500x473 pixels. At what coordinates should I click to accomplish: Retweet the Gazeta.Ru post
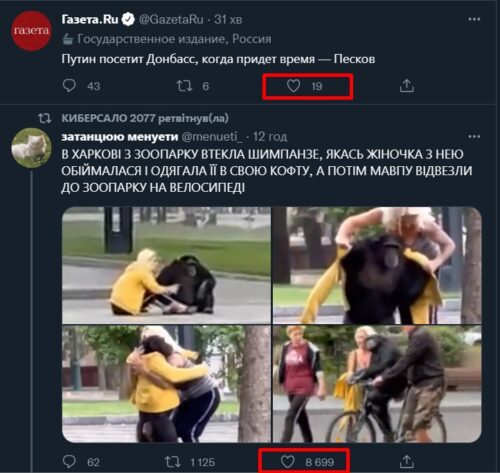click(184, 86)
